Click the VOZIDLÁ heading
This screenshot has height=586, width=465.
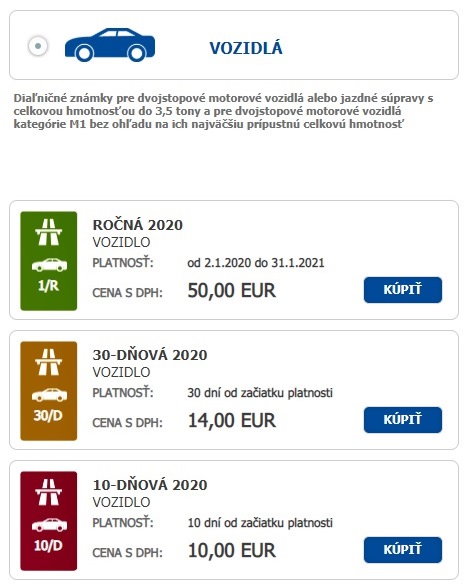click(246, 48)
